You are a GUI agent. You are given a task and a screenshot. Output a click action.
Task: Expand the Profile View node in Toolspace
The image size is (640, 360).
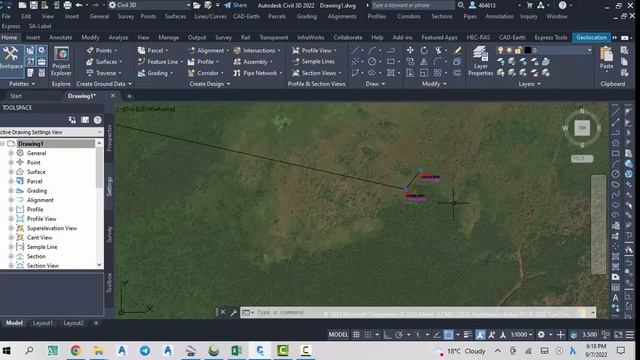(x=11, y=219)
